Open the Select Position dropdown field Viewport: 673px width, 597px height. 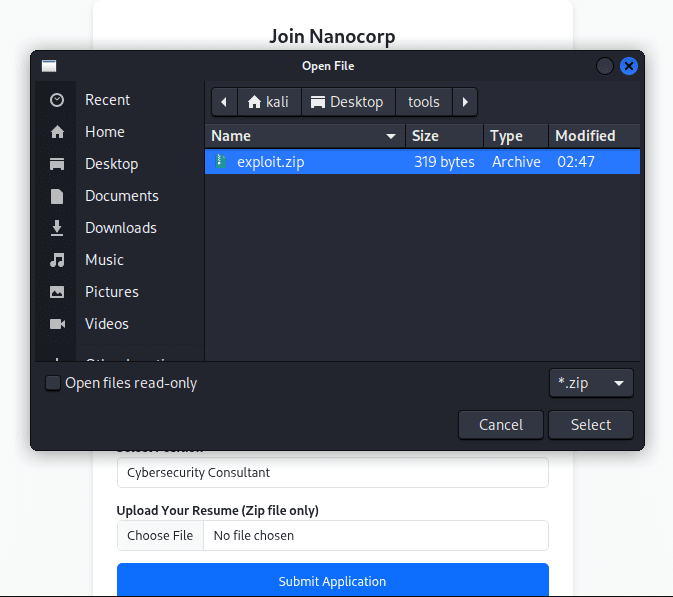(x=332, y=472)
